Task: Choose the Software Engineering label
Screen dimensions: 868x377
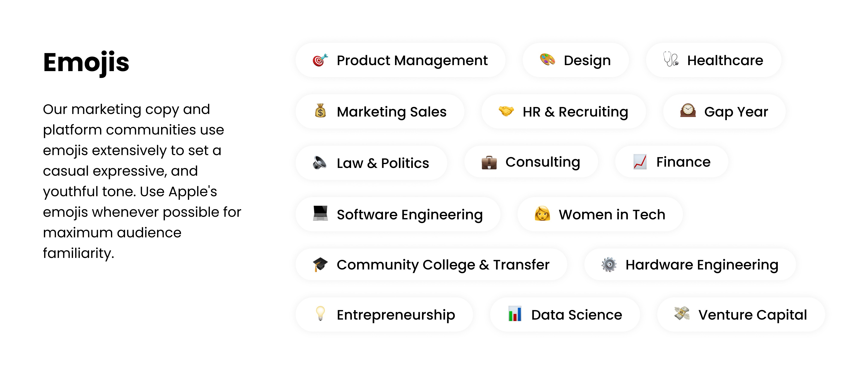Action: [410, 215]
